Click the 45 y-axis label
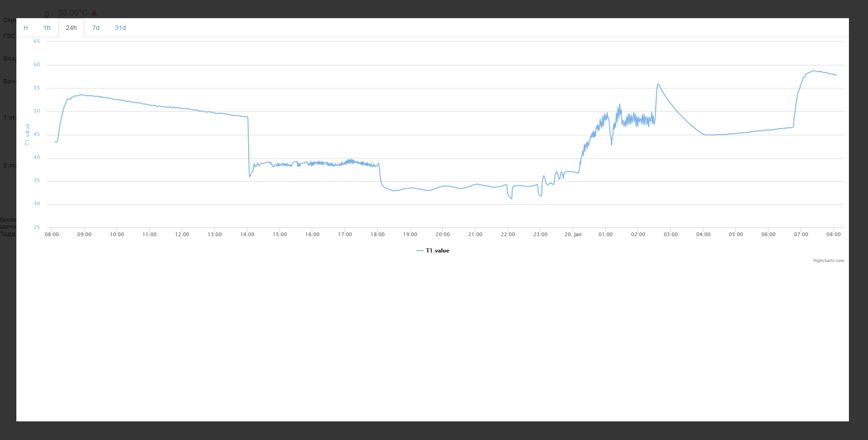868x440 pixels. pyautogui.click(x=37, y=134)
